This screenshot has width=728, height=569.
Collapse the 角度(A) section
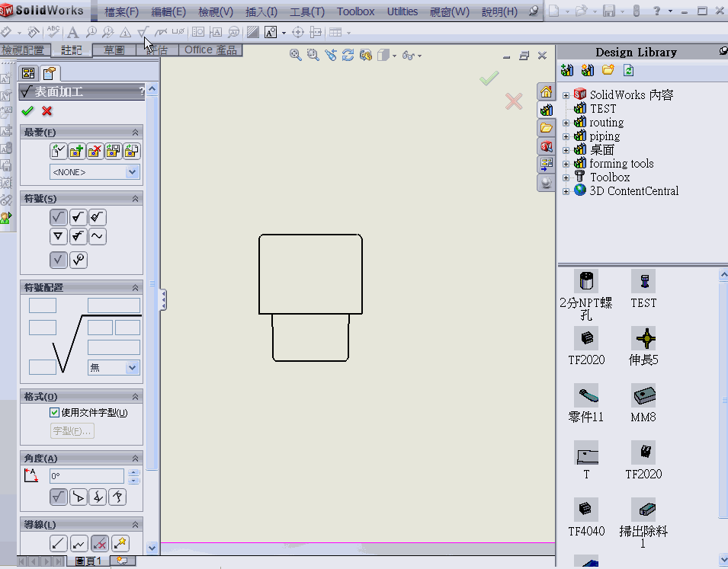(135, 459)
